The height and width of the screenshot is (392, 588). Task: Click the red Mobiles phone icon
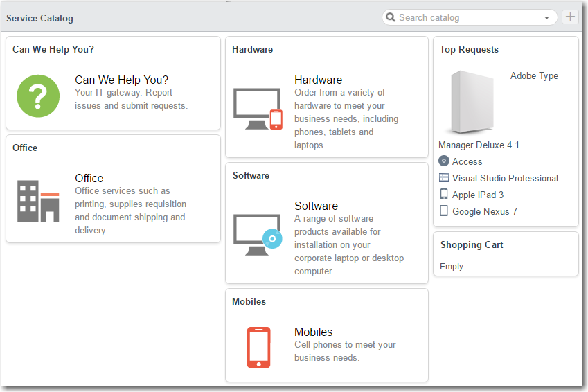point(258,347)
